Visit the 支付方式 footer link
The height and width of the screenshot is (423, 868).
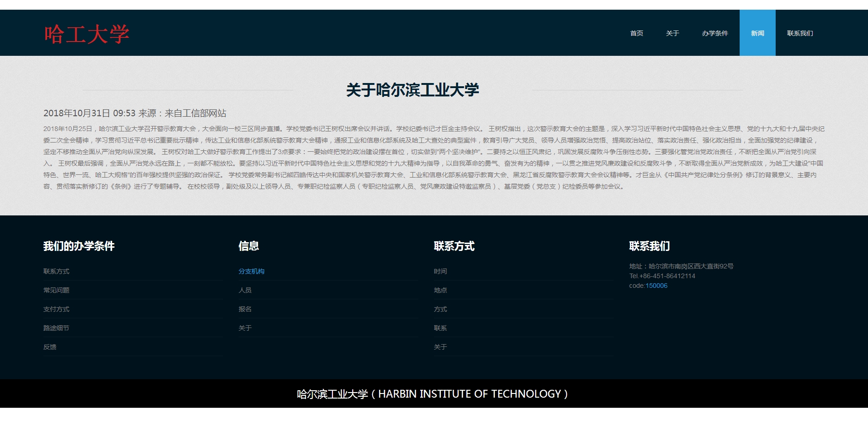point(56,309)
